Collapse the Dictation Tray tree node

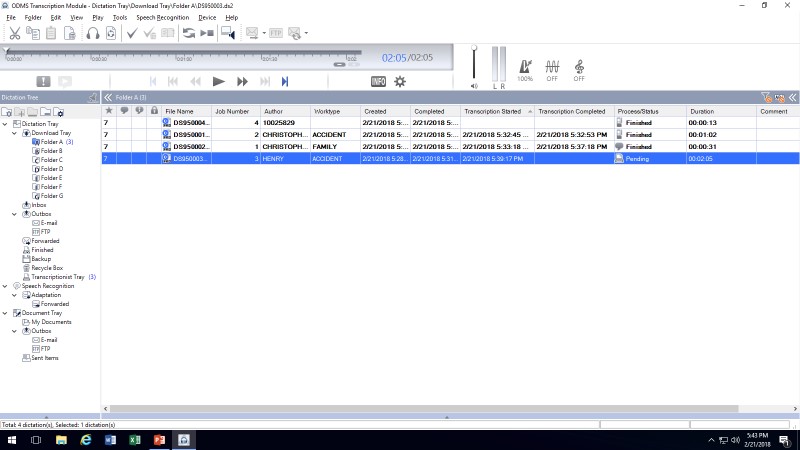click(x=5, y=124)
